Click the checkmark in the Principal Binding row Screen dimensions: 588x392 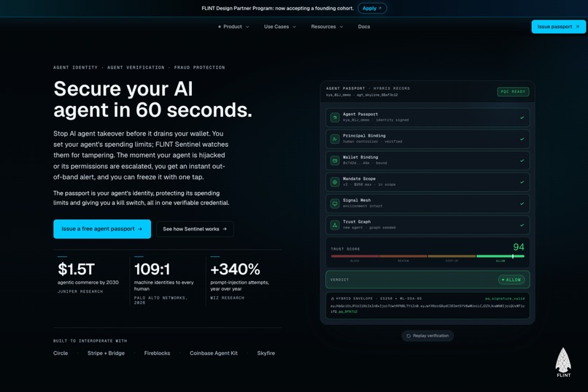[522, 139]
